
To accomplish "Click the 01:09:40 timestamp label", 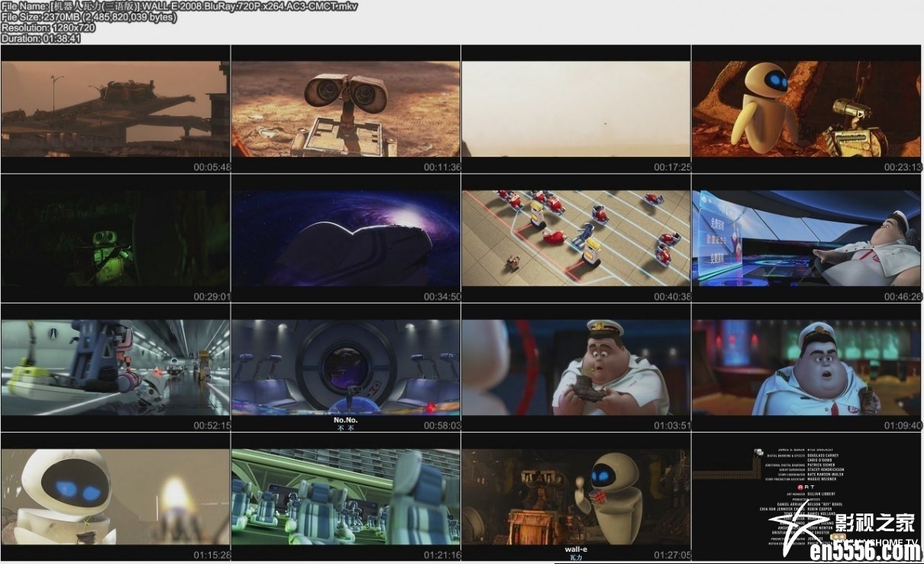I will (x=903, y=426).
